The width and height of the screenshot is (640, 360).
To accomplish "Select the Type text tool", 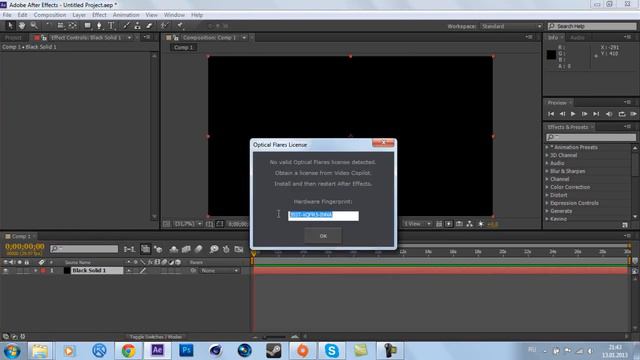I will click(111, 26).
